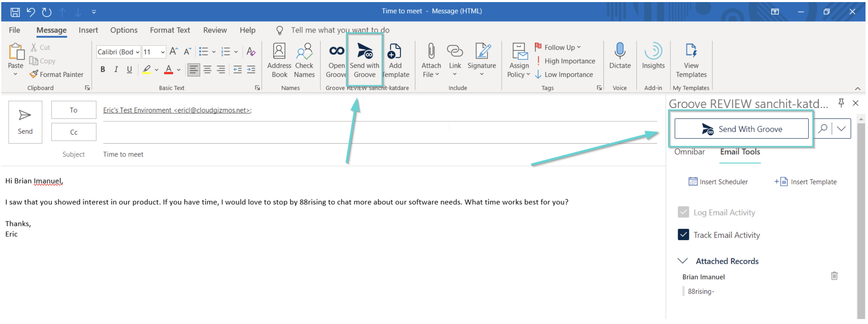Click the search magnifier in Groove pane
Viewport: 868px width, 324px height.
pyautogui.click(x=822, y=129)
